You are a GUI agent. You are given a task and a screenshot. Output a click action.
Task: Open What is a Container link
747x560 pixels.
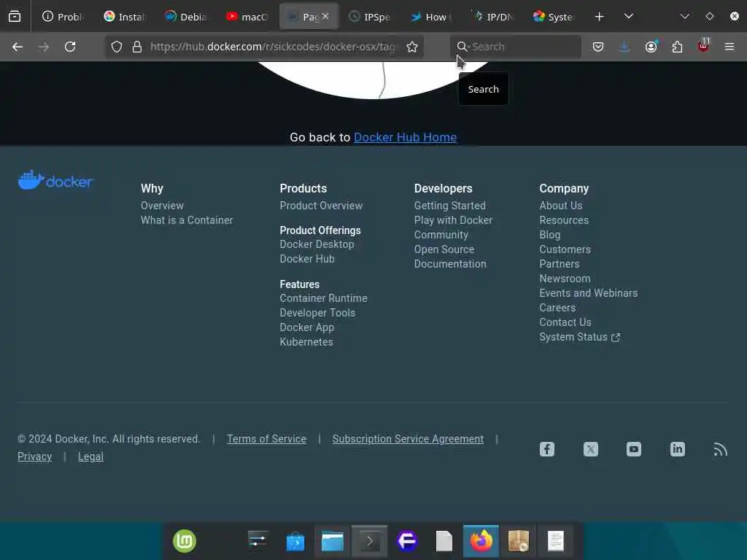(187, 220)
